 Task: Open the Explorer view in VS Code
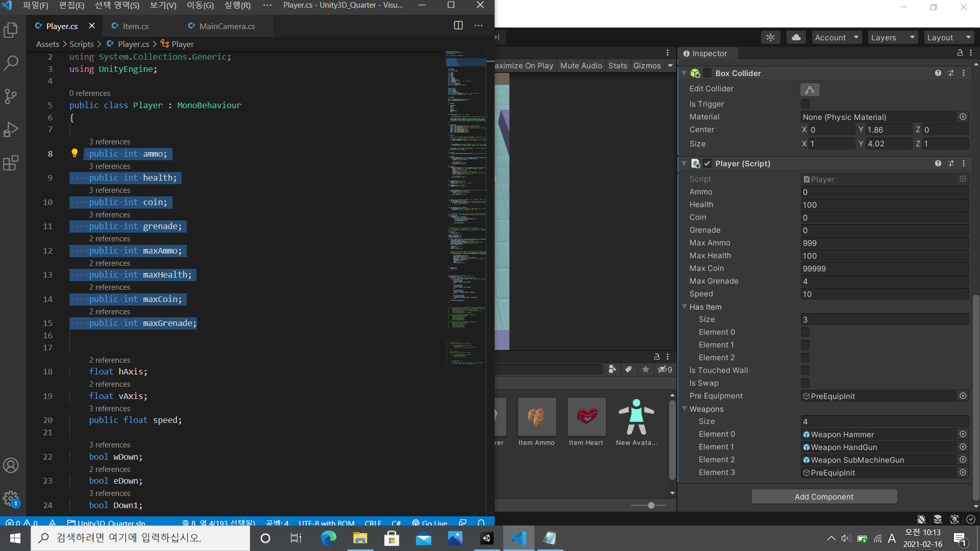pyautogui.click(x=11, y=31)
